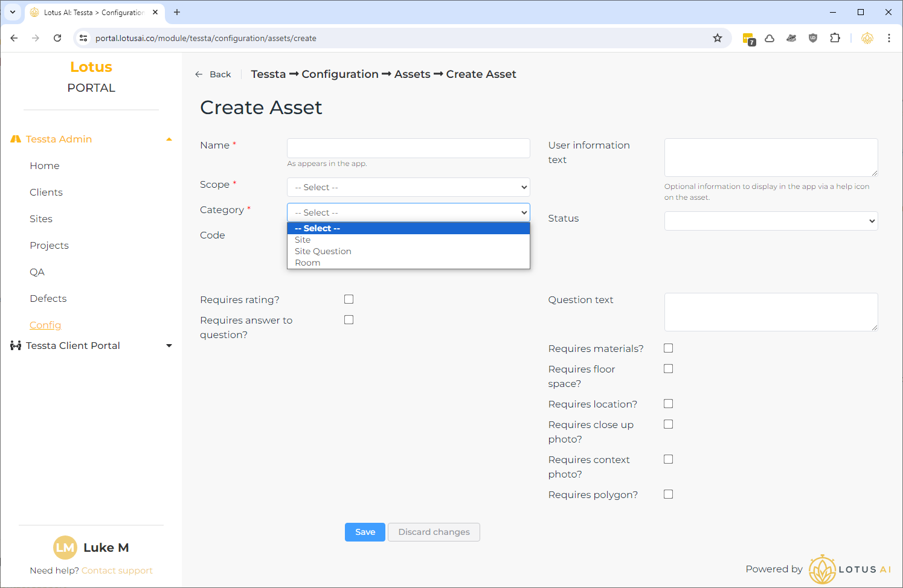Enable the Requires rating checkbox
This screenshot has height=588, width=903.
coord(349,299)
